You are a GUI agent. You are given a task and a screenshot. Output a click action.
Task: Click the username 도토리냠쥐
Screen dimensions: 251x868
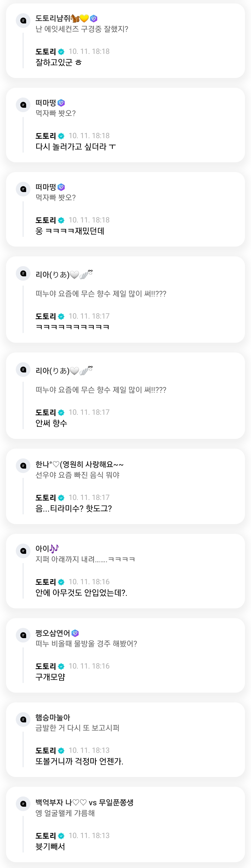point(53,19)
